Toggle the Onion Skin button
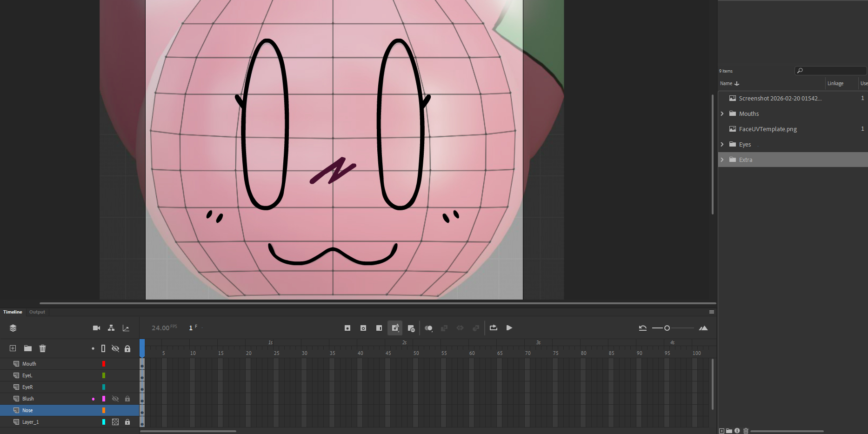Viewport: 868px width, 434px height. click(x=428, y=328)
